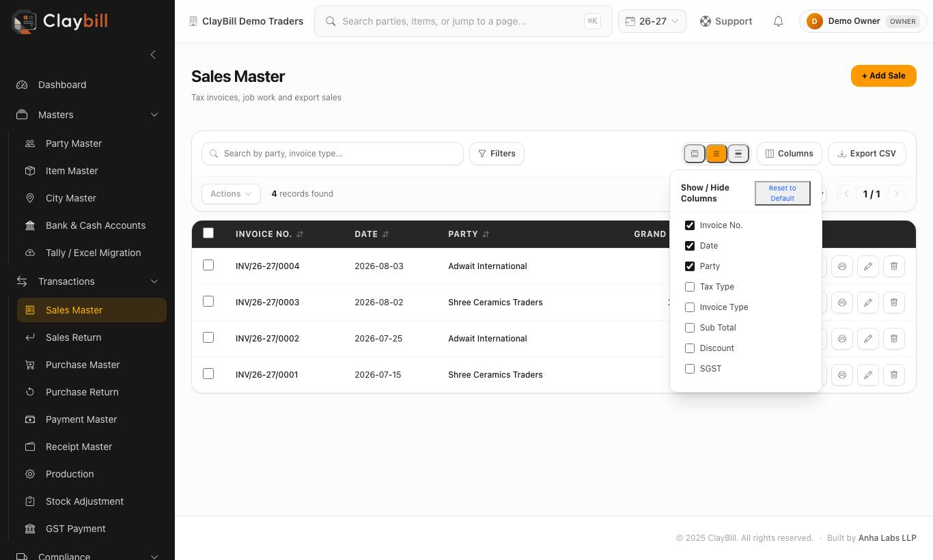This screenshot has width=933, height=560.
Task: Open the 26-27 financial year dropdown
Action: 652,21
